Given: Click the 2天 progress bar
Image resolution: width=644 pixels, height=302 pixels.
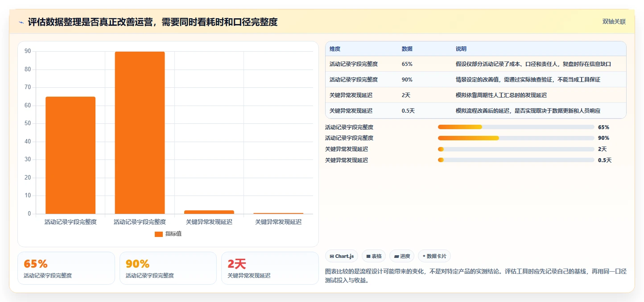Looking at the screenshot, I should click(516, 149).
